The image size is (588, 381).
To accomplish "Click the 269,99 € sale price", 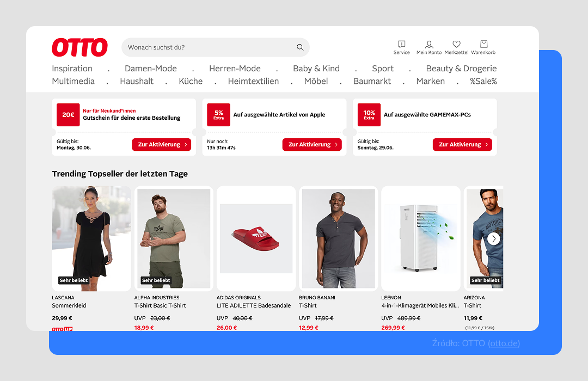I will 393,328.
